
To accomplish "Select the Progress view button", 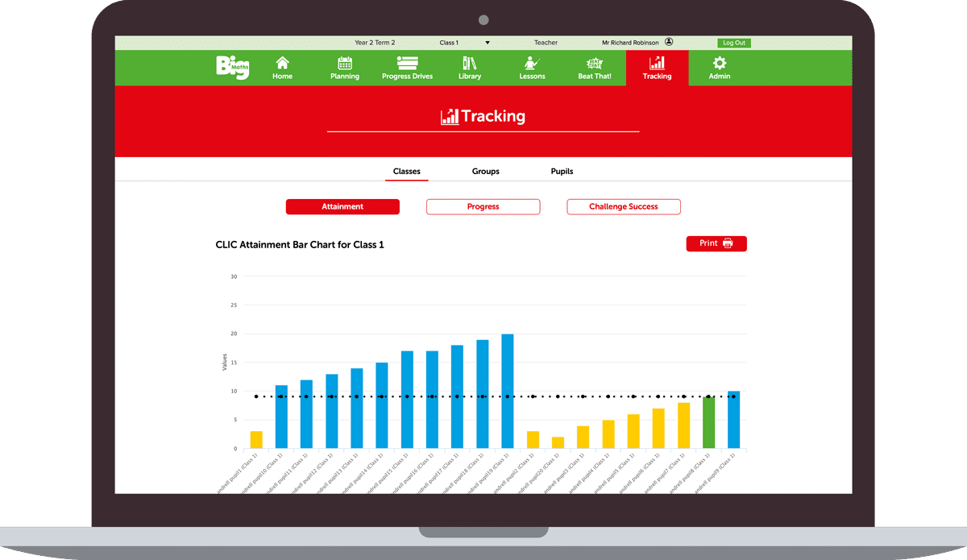I will [483, 207].
